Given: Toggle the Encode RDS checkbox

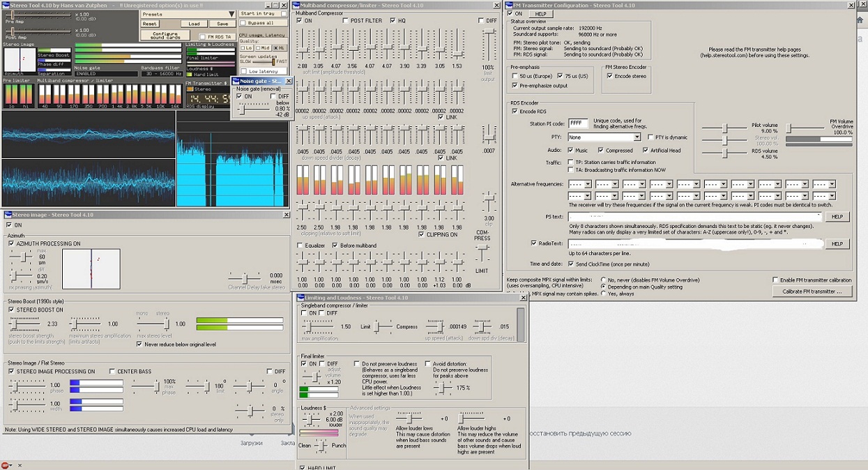Looking at the screenshot, I should [x=515, y=112].
